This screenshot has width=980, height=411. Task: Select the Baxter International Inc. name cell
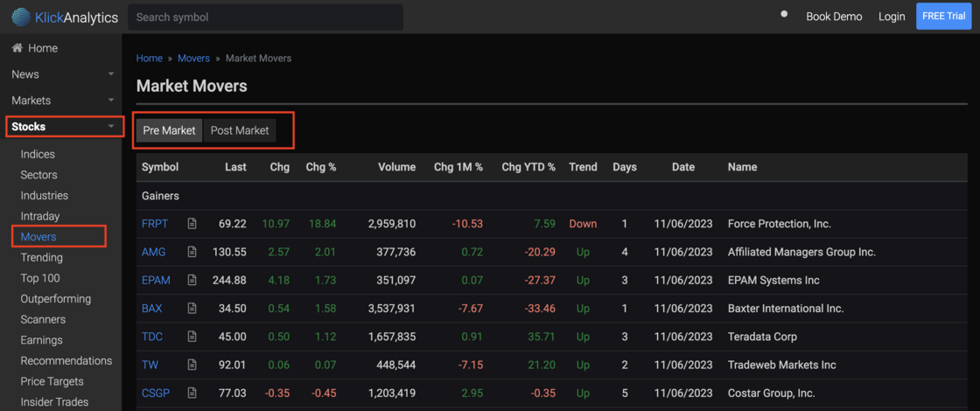786,309
